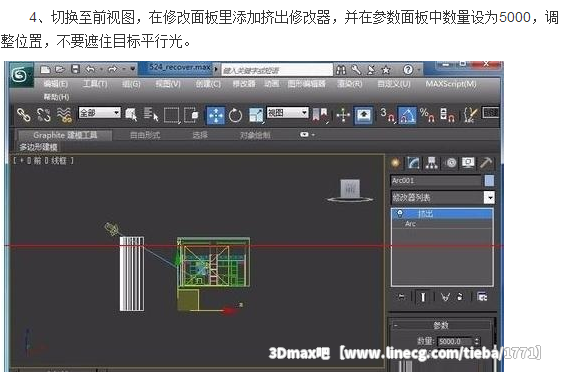Screen dimensions: 581x372
Task: Toggle the 挤出 modifier lightbulb on/off
Action: tap(399, 213)
